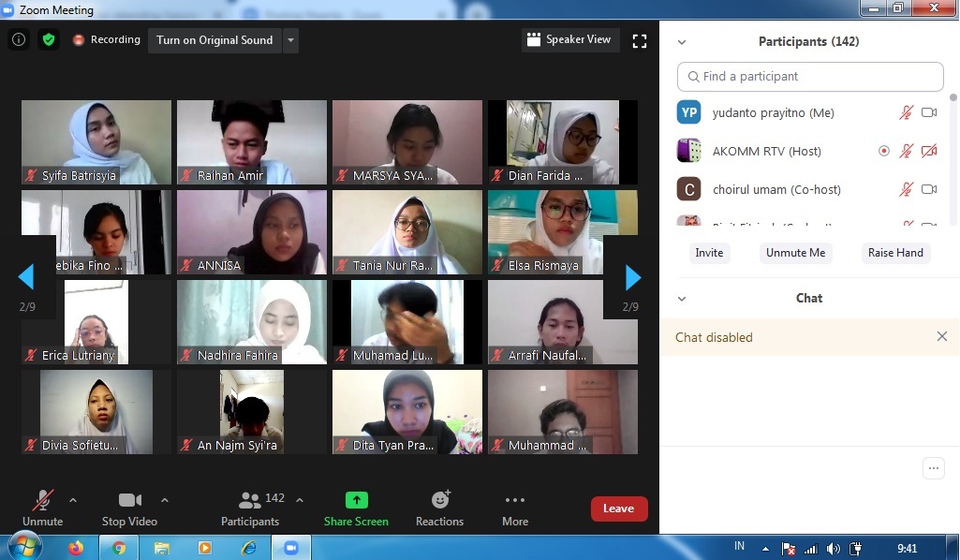The height and width of the screenshot is (560, 960).
Task: Toggle mute indicator beside yudanto prayitno
Action: coord(906,112)
